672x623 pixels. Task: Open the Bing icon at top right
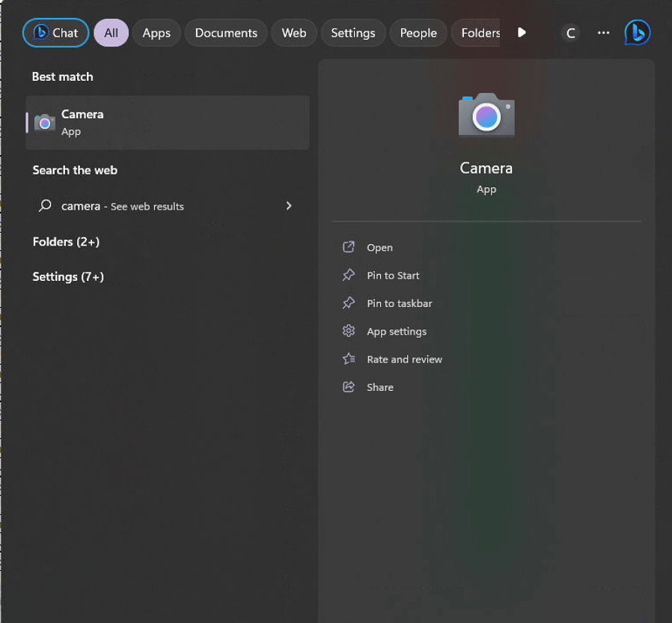coord(638,32)
